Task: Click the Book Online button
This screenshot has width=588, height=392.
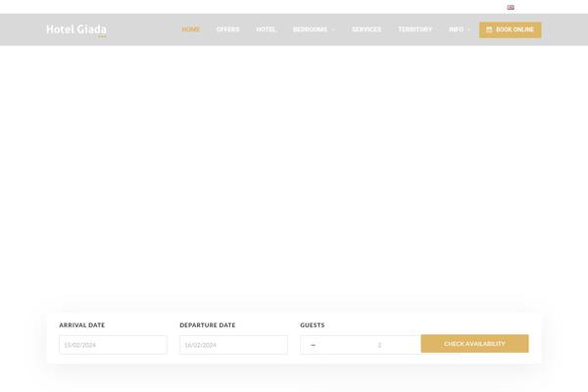Action: [x=510, y=29]
